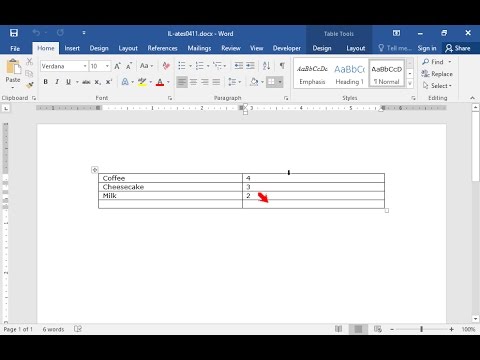Open the Select dropdown

click(437, 86)
